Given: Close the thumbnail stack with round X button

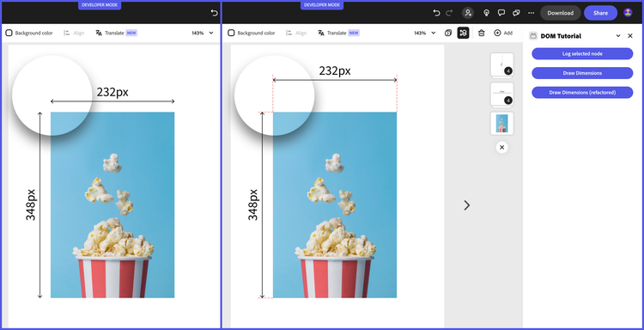Looking at the screenshot, I should (501, 147).
